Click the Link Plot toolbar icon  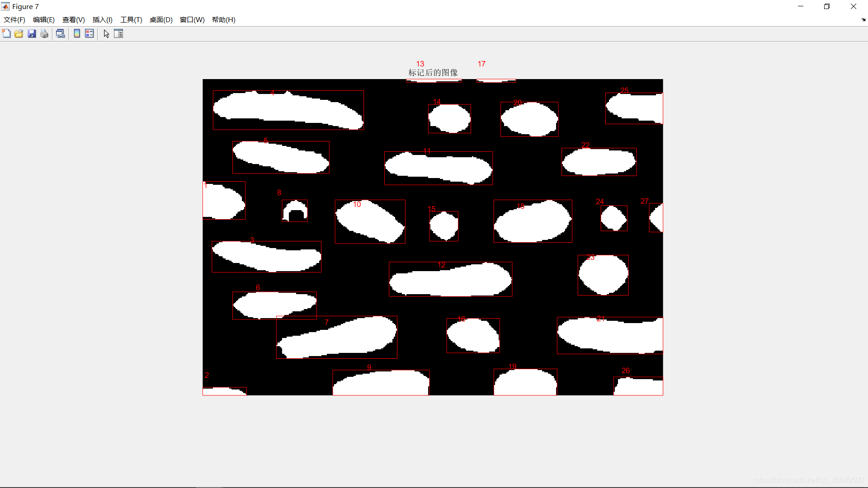(60, 33)
